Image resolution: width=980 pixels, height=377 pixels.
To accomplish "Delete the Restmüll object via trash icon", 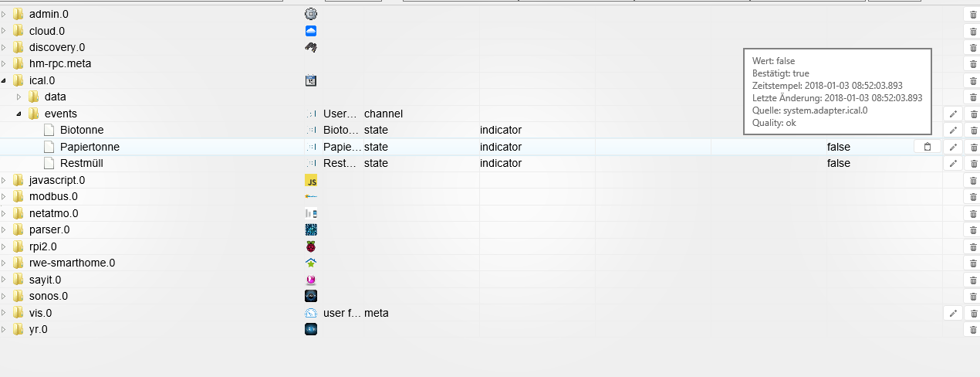I will (x=973, y=163).
